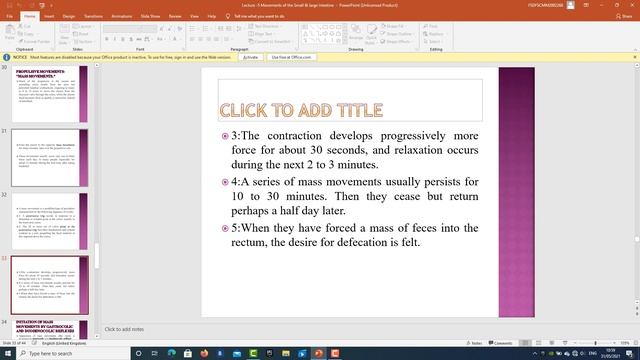The height and width of the screenshot is (360, 640).
Task: Toggle the Notes pane in status bar
Action: 474,343
